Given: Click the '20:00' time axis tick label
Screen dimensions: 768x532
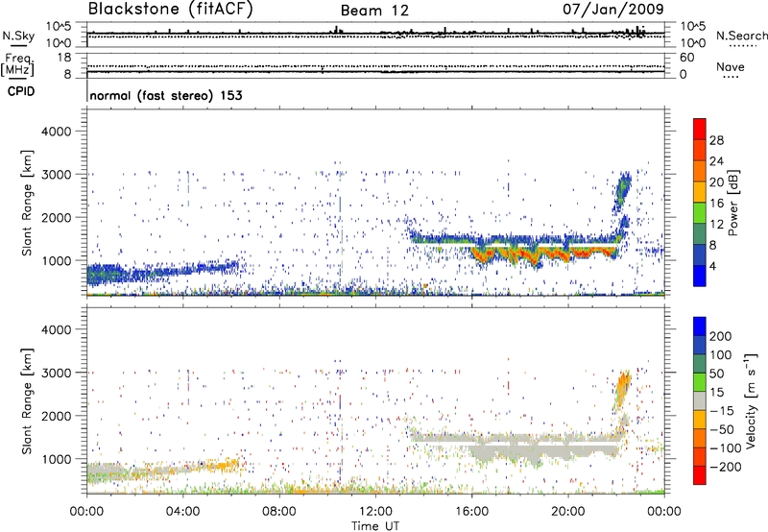Looking at the screenshot, I should coord(567,512).
